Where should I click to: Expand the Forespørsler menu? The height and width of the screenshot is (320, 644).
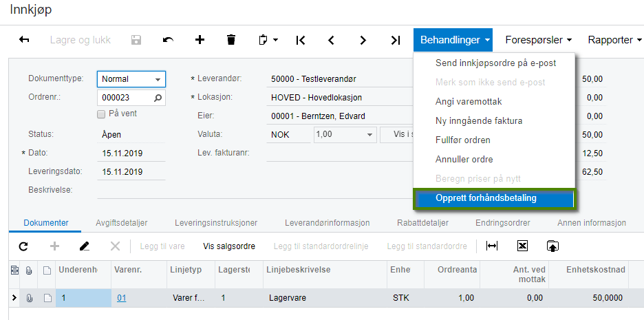(539, 40)
